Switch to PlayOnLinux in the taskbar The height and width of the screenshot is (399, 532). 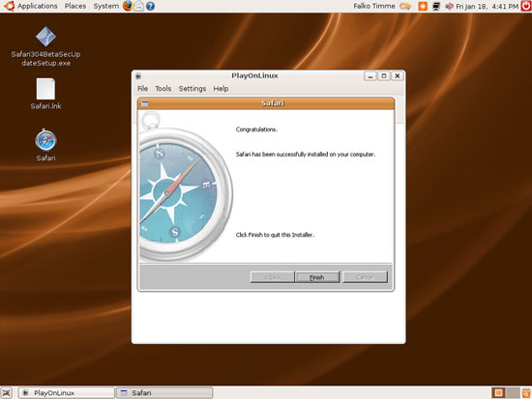tap(67, 393)
